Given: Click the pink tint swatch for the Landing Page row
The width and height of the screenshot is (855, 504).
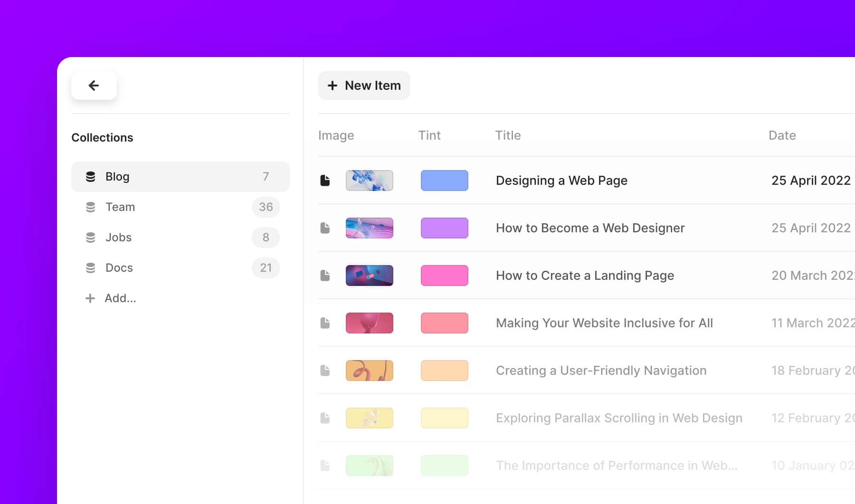Looking at the screenshot, I should point(444,275).
